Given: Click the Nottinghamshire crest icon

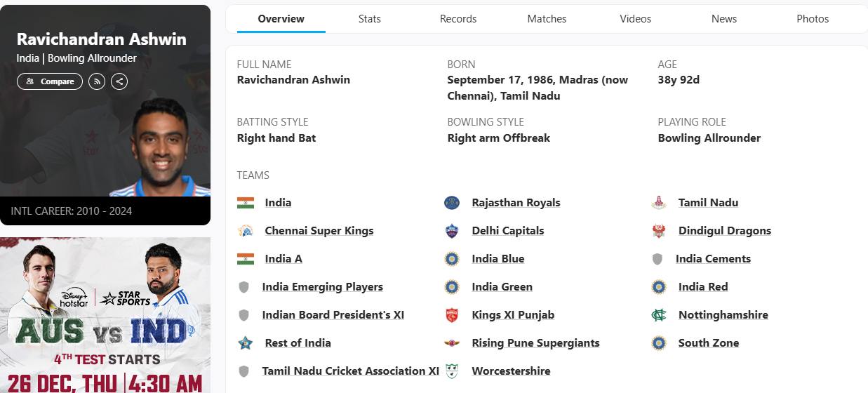Looking at the screenshot, I should point(658,315).
